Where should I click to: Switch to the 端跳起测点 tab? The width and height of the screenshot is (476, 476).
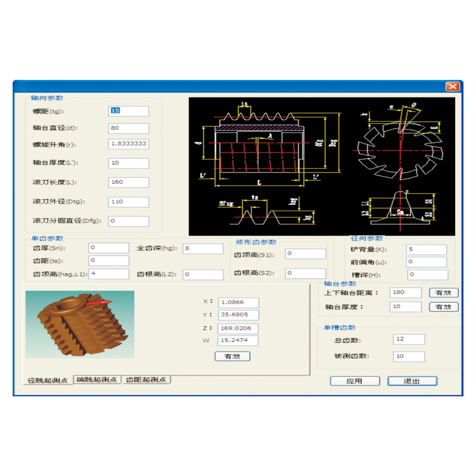(x=97, y=380)
